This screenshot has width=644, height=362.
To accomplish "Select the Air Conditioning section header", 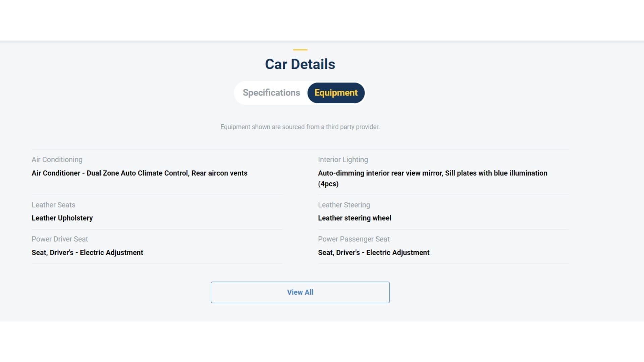I will click(x=57, y=160).
